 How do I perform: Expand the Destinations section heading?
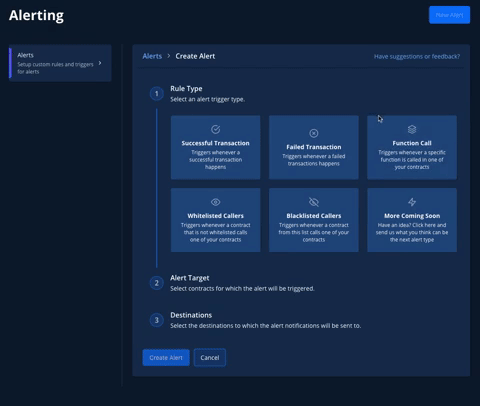(x=191, y=315)
